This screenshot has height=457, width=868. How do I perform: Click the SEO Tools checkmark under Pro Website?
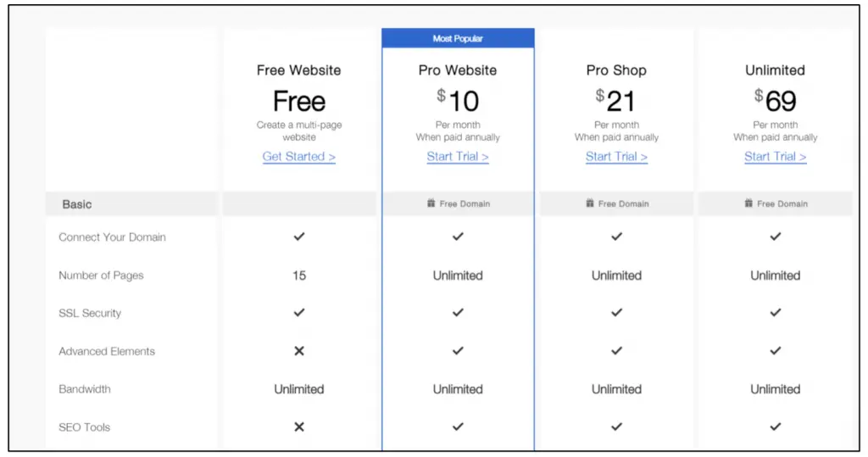coord(458,427)
